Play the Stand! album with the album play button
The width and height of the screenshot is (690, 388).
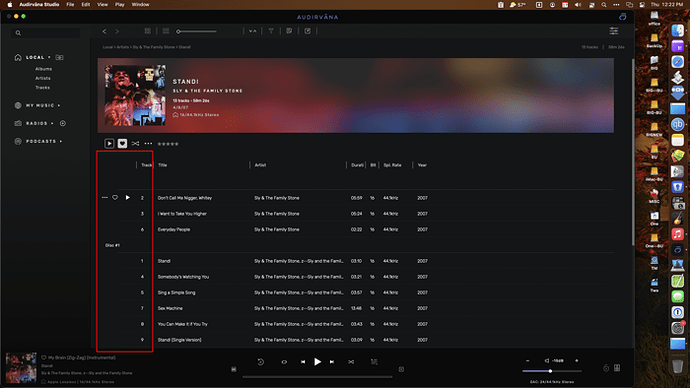(109, 143)
